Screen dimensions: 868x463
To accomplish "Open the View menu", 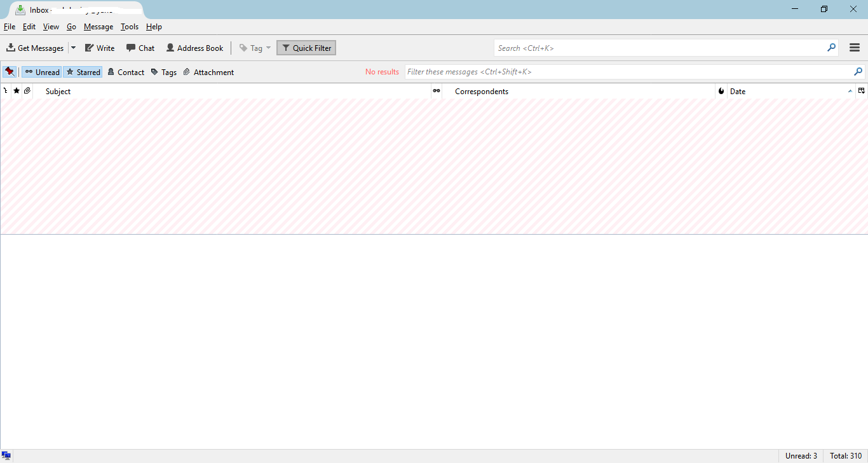I will [x=51, y=27].
